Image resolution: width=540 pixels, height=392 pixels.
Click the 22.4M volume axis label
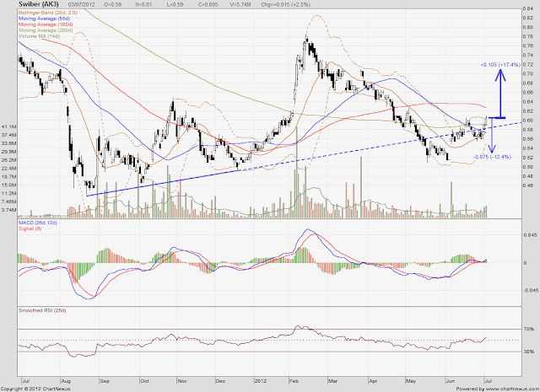[x=8, y=168]
